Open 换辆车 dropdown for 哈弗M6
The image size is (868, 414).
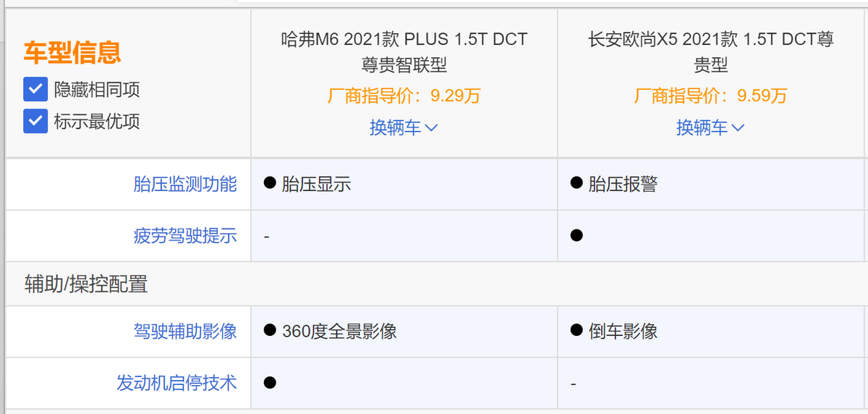404,128
